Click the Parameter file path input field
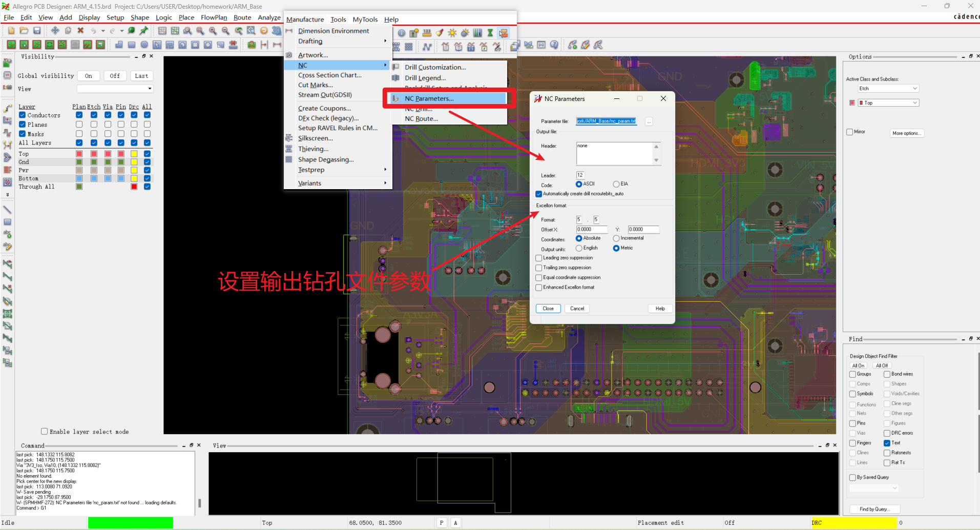Image resolution: width=980 pixels, height=530 pixels. [607, 121]
